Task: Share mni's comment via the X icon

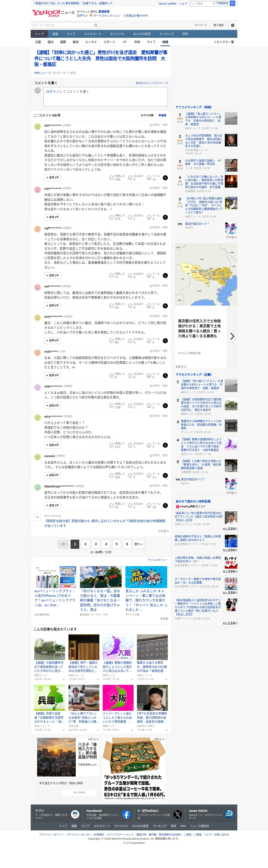Action: coord(165,341)
